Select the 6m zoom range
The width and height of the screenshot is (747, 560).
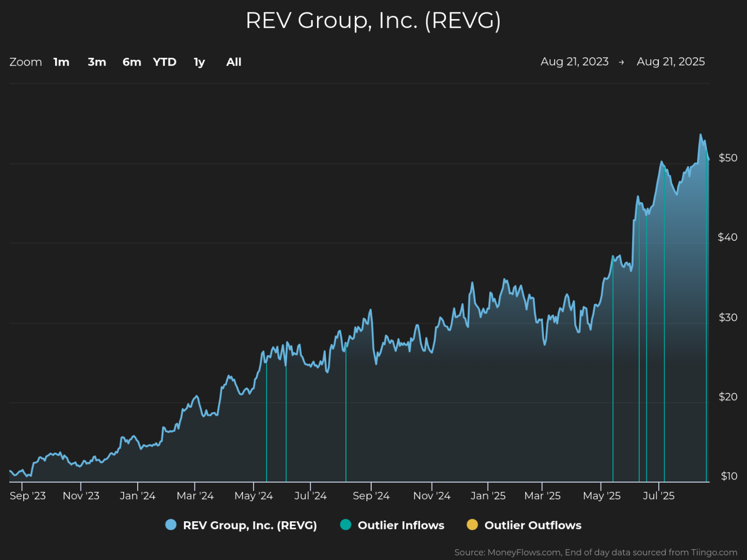(132, 62)
